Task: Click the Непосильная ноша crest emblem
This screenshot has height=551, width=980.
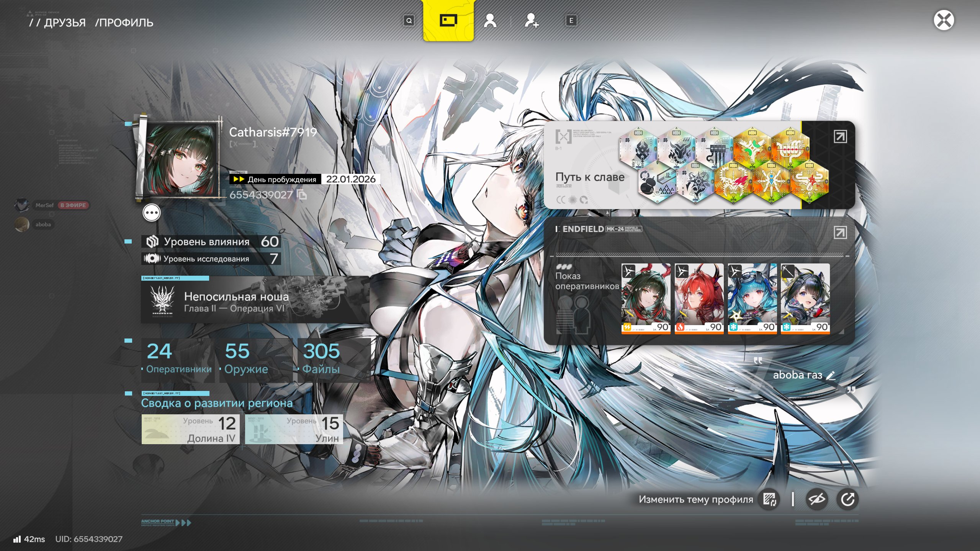Action: (x=163, y=301)
